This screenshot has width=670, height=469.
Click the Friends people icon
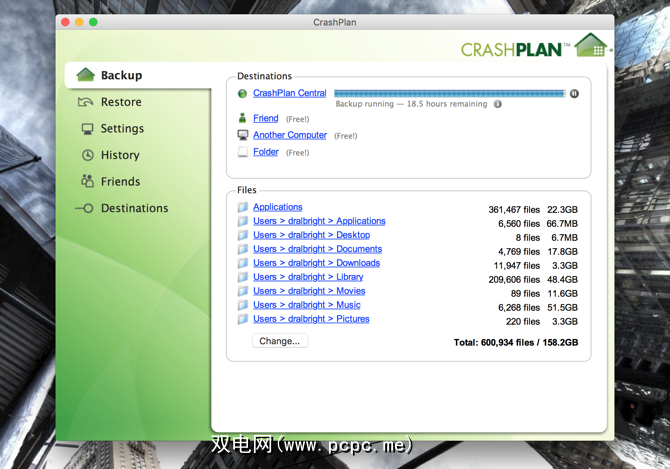tap(87, 181)
